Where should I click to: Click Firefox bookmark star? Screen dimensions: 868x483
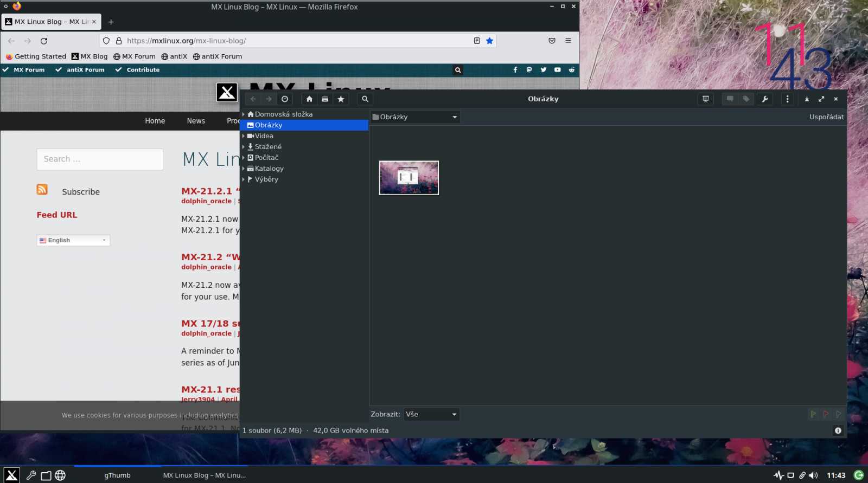point(490,41)
